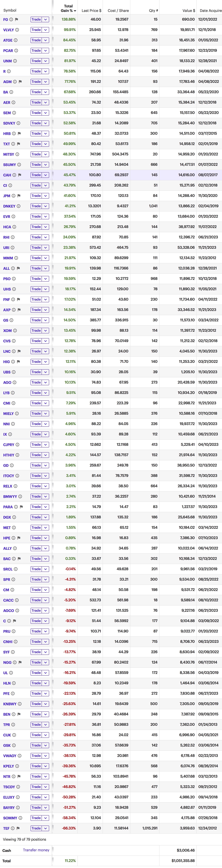Image resolution: width=222 pixels, height=868 pixels.
Task: Open the info icon next to DNKEY
Action: pos(18,206)
